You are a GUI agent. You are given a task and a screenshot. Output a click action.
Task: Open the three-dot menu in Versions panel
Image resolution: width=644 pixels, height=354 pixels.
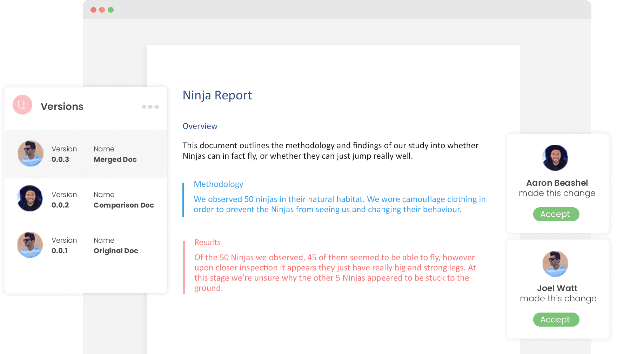coord(150,107)
